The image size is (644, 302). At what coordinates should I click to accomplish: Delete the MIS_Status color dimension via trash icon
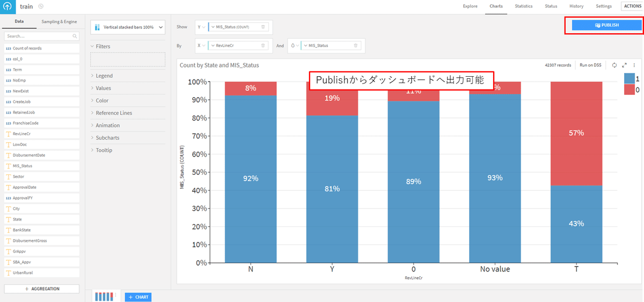[355, 46]
